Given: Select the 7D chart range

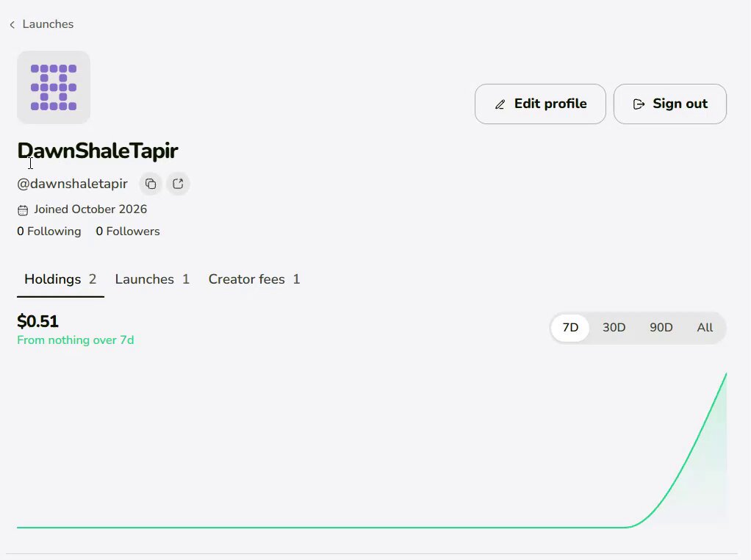Looking at the screenshot, I should tap(570, 328).
